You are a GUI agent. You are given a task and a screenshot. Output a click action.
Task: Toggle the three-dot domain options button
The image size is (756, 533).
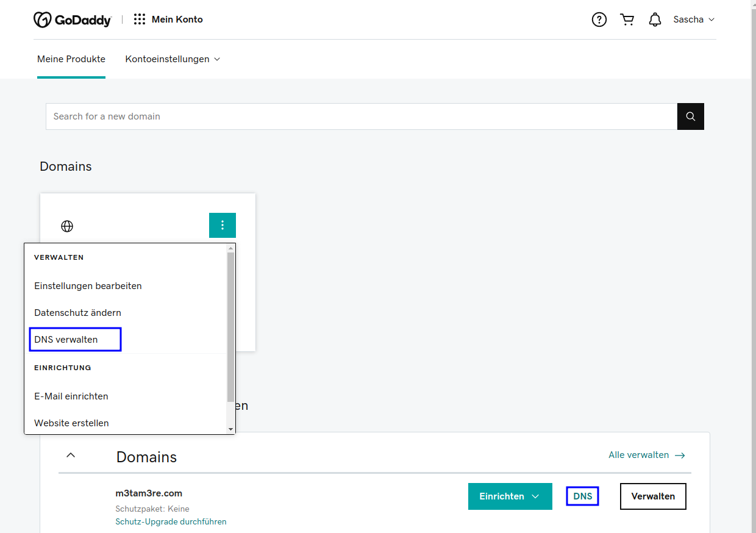tap(223, 225)
